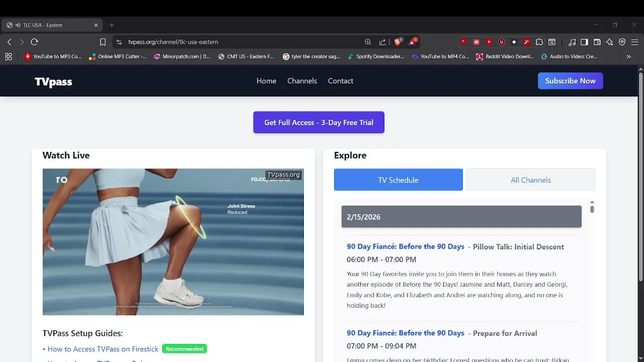Open the YouTube to MP4 Converter bookmark
Viewport: 644px width, 362px height.
click(440, 57)
